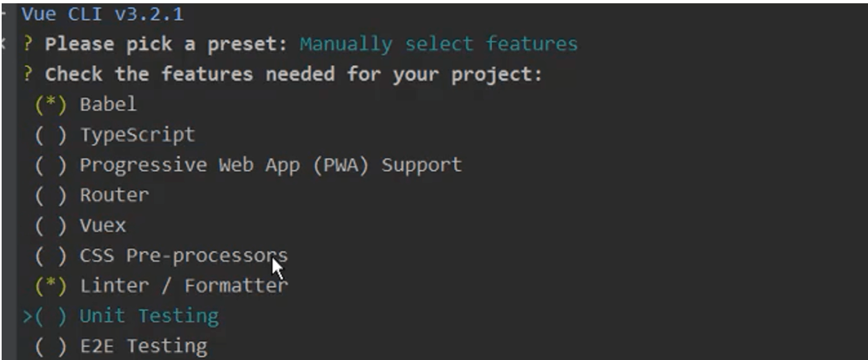Select the TypeScript label
868x360 pixels.
138,135
